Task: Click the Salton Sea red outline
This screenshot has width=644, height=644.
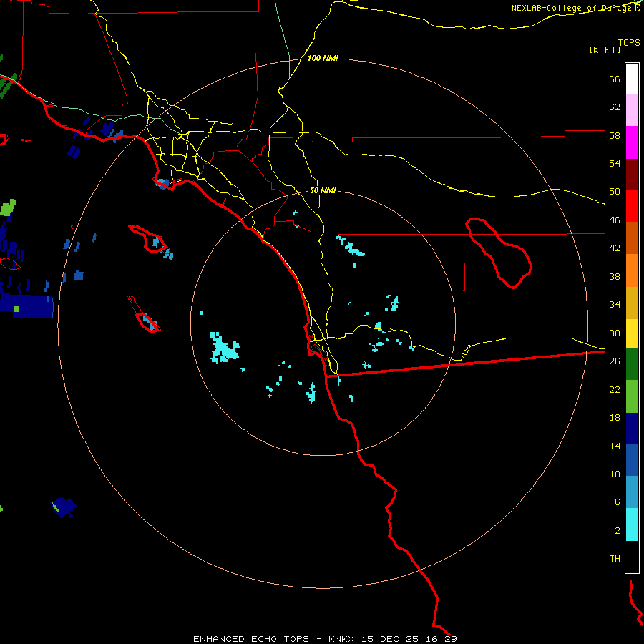Action: point(499,253)
